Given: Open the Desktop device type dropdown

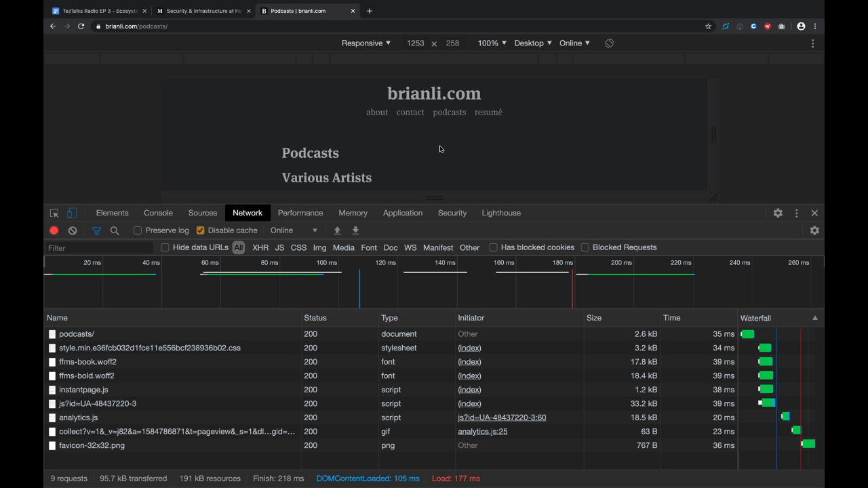Looking at the screenshot, I should point(533,43).
